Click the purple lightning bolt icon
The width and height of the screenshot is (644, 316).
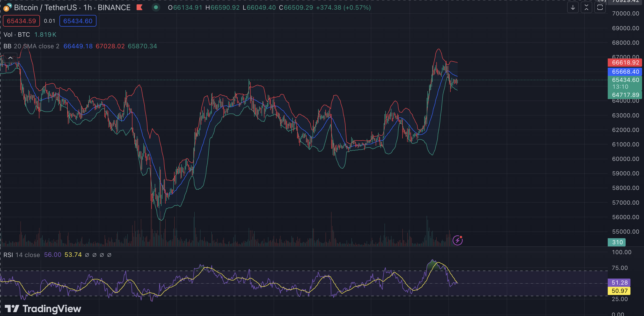coord(458,240)
